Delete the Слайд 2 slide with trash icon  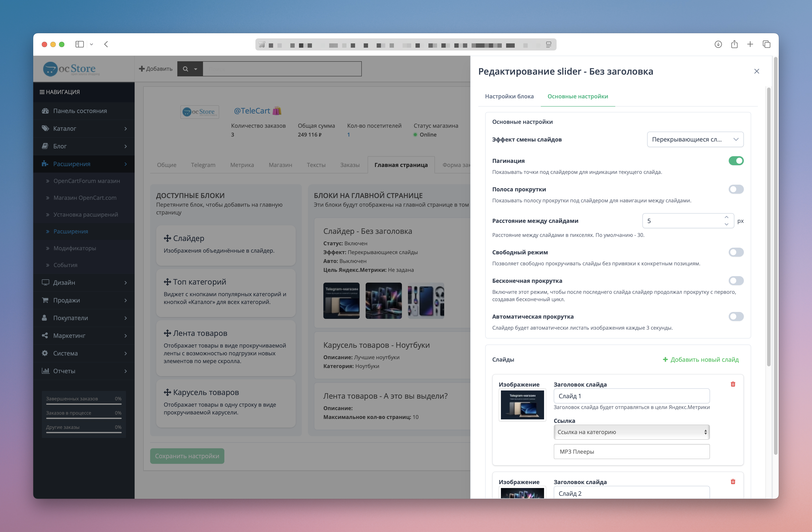[733, 482]
